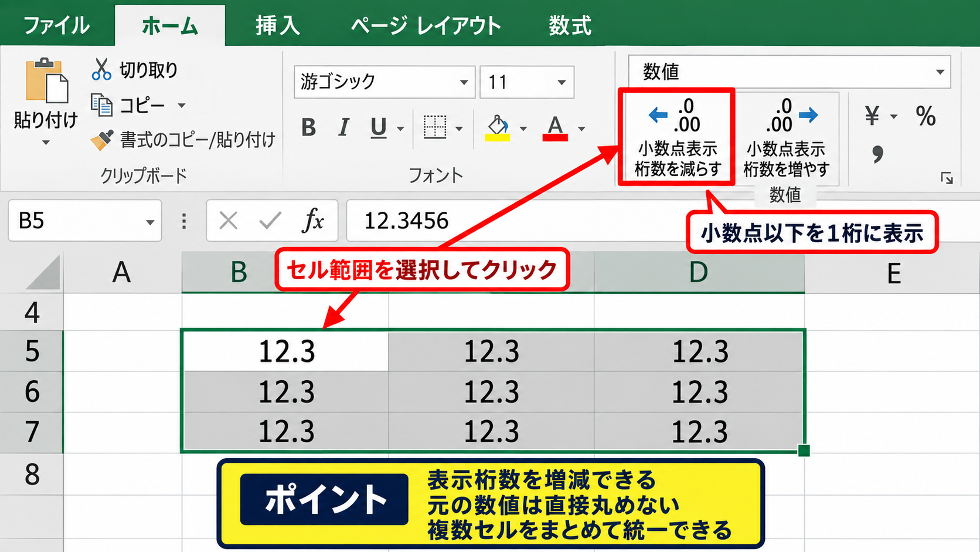Open the fill color dropdown arrow
Viewport: 980px width, 552px height.
(523, 128)
